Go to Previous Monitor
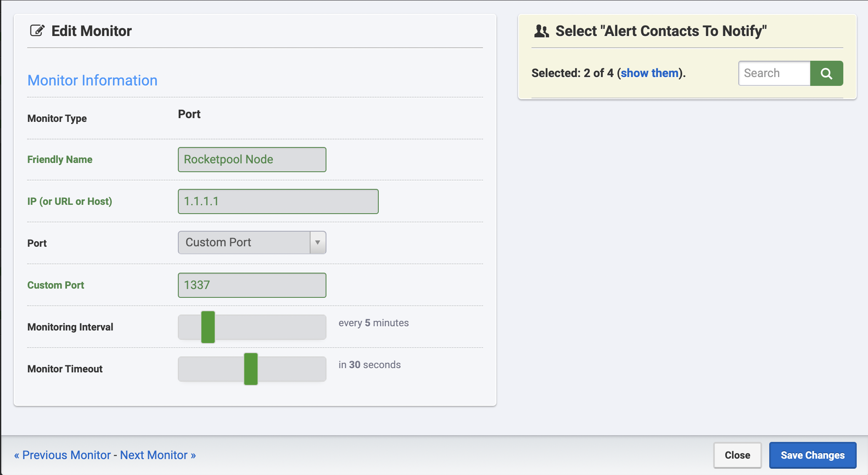The height and width of the screenshot is (475, 868). 63,455
